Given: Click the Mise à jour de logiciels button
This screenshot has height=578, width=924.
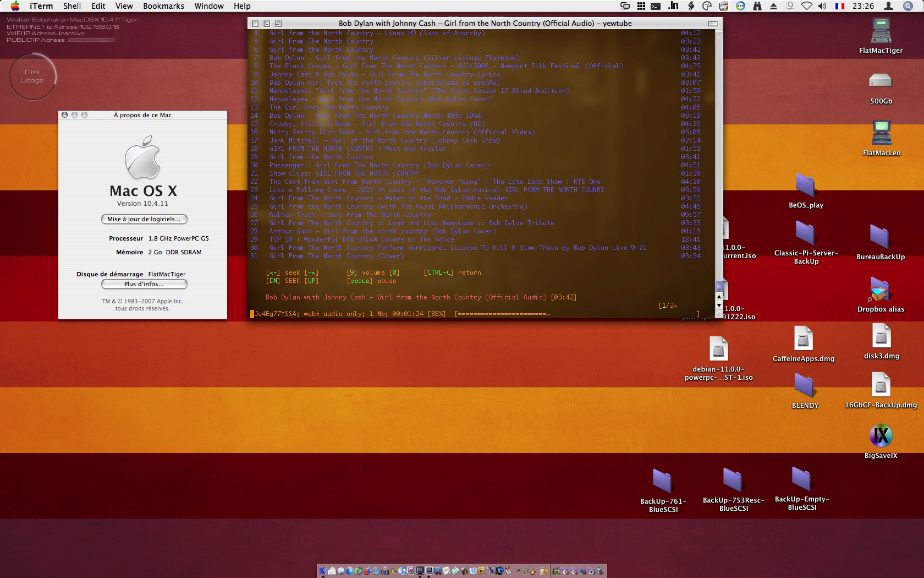Looking at the screenshot, I should tap(144, 219).
